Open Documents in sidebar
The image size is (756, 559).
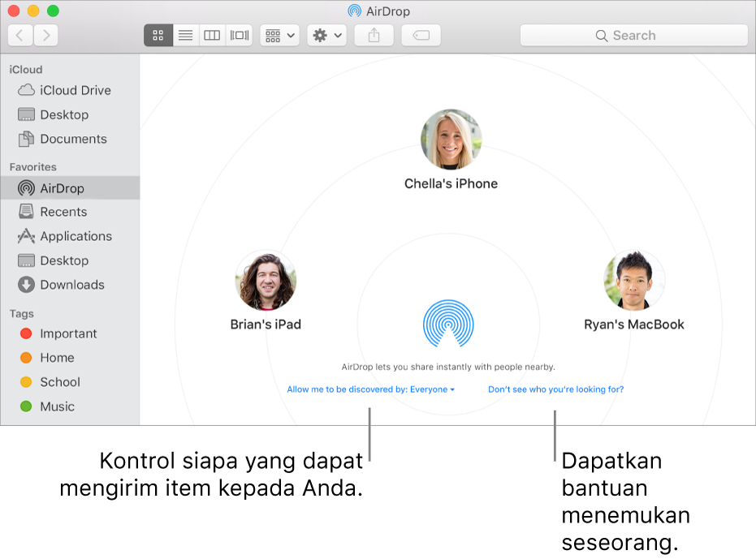pyautogui.click(x=70, y=139)
